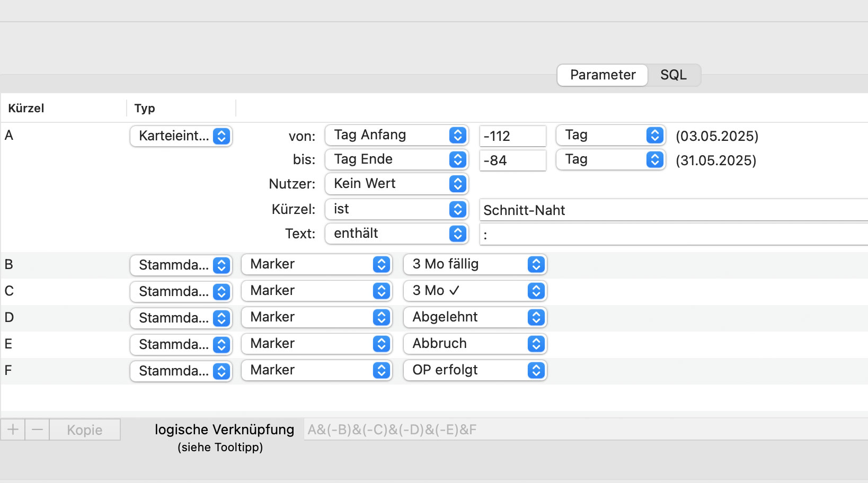Click the Kopie button
This screenshot has width=868, height=483.
[85, 430]
